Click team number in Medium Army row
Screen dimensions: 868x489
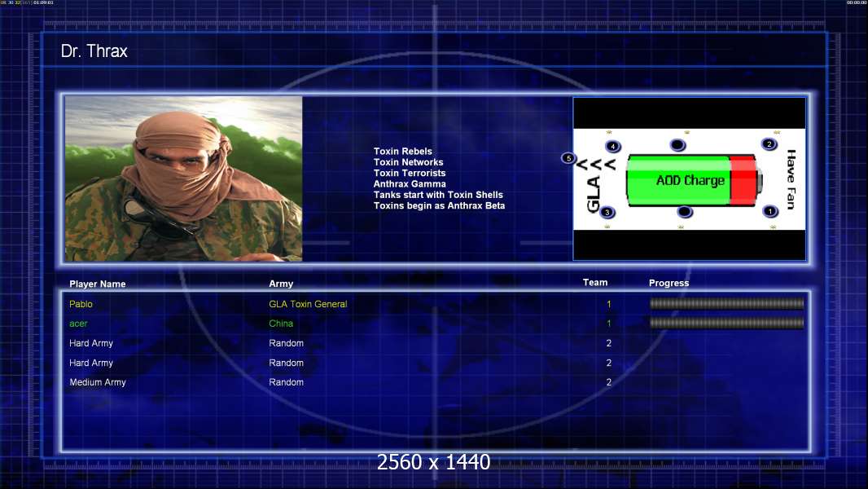609,382
